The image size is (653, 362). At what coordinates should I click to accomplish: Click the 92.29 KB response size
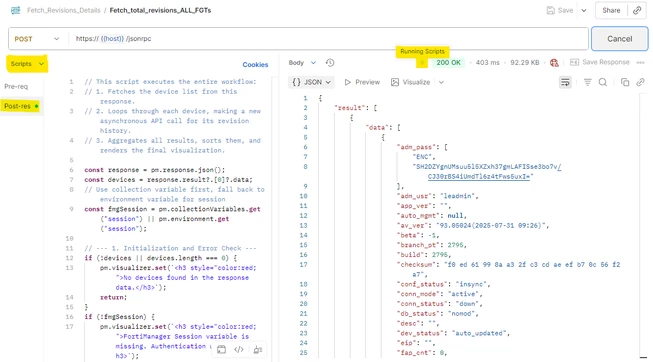coord(525,62)
